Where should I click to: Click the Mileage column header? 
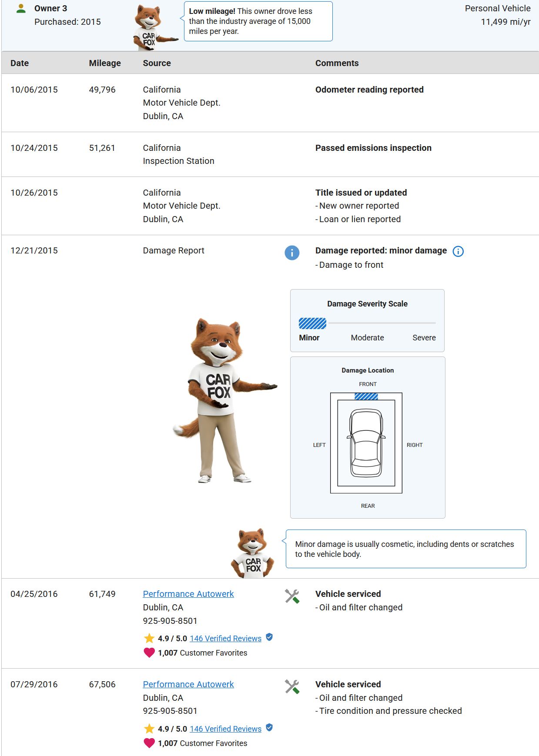tap(105, 63)
